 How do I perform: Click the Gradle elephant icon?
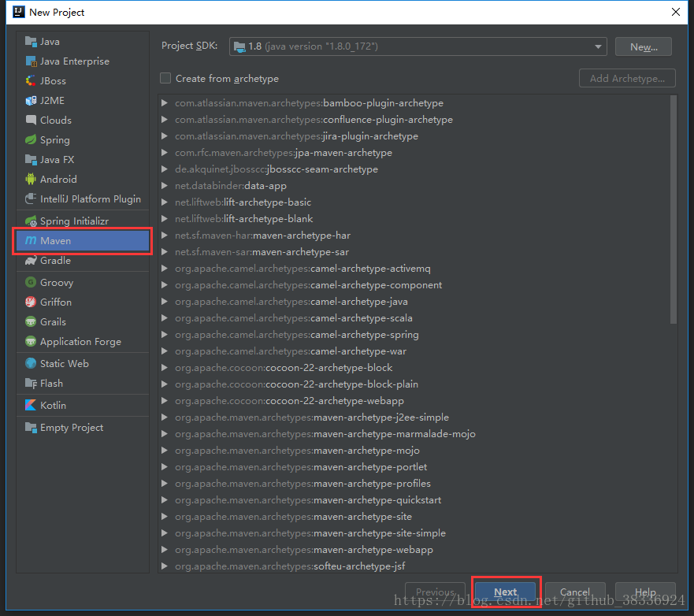(31, 260)
